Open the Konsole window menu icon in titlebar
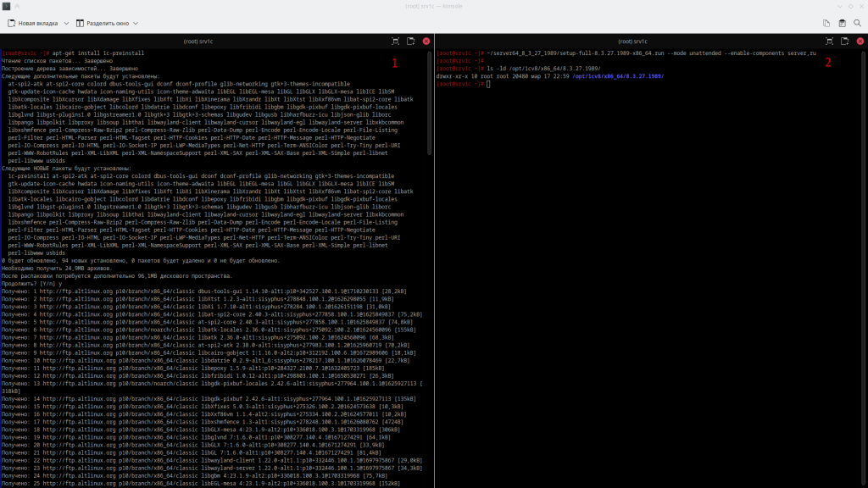Image resolution: width=868 pixels, height=488 pixels. click(7, 6)
